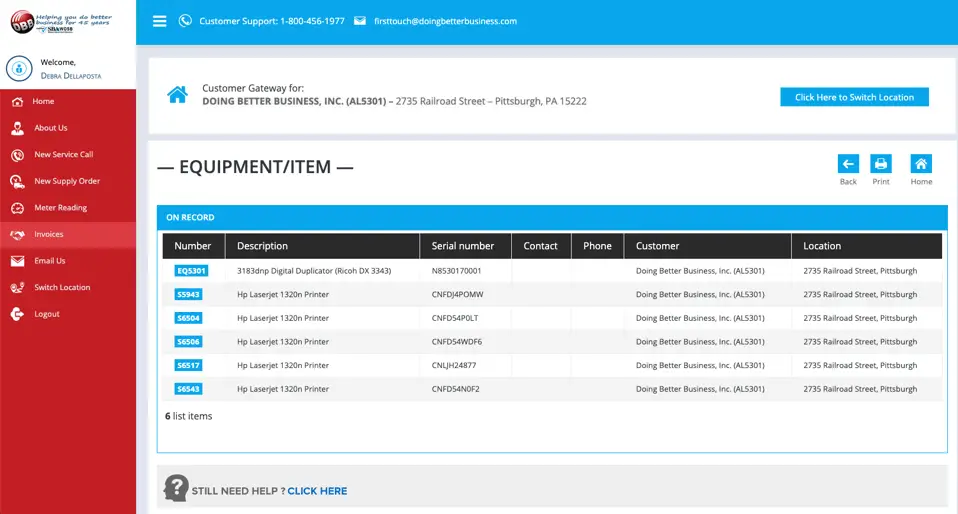Viewport: 958px width, 514px height.
Task: Click the customer support phone icon
Action: click(x=185, y=21)
